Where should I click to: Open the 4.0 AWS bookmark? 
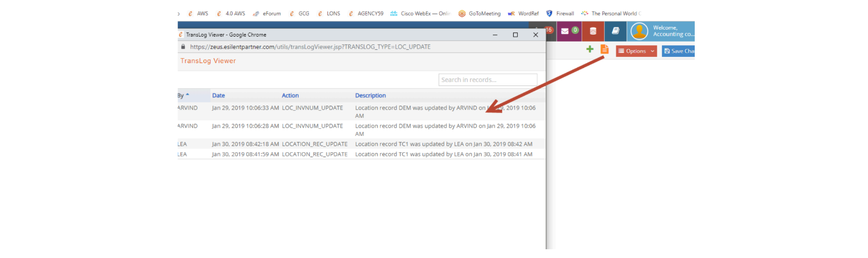[x=231, y=14]
